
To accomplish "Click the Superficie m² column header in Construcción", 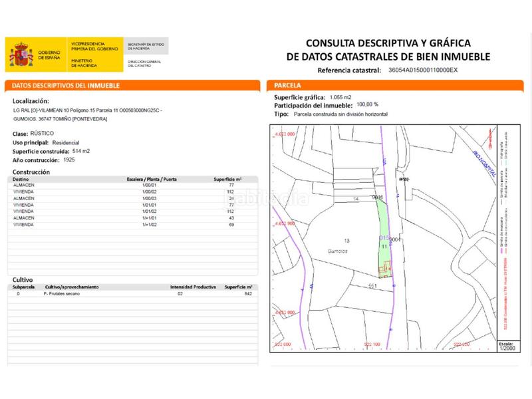I will click(x=227, y=179).
